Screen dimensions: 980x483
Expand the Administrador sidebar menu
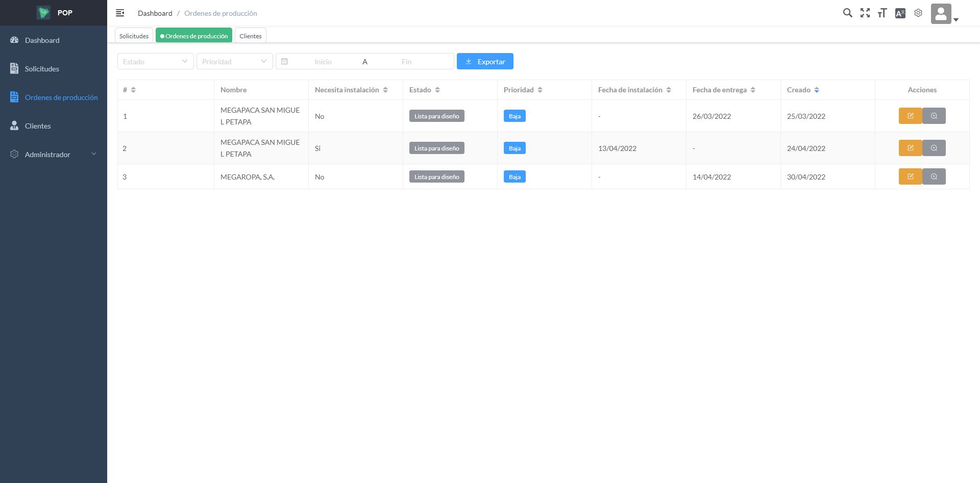point(54,154)
